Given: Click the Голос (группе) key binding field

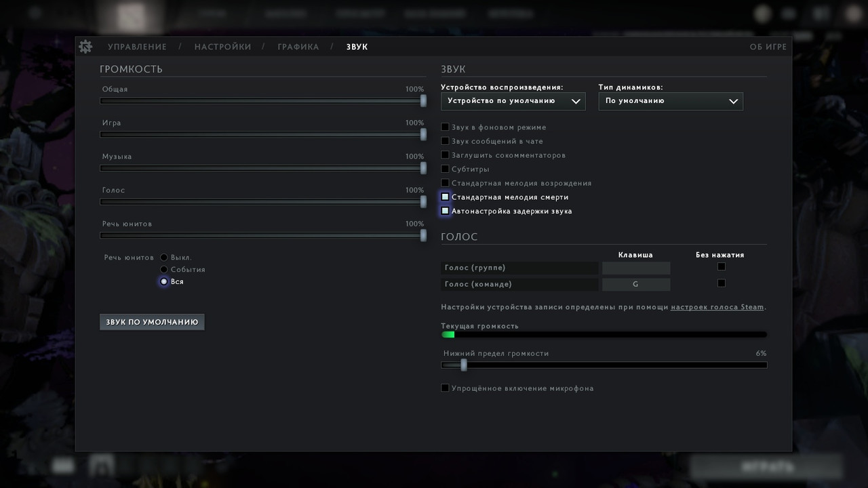Looking at the screenshot, I should (635, 268).
